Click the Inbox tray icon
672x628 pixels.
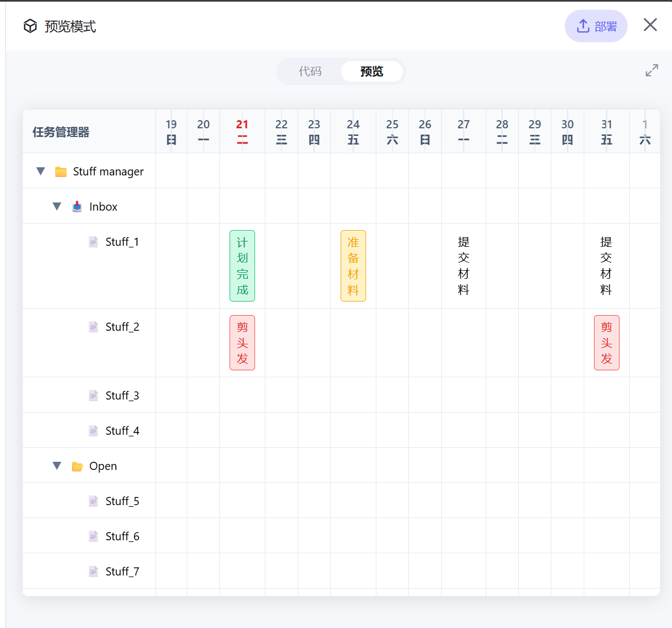click(77, 206)
